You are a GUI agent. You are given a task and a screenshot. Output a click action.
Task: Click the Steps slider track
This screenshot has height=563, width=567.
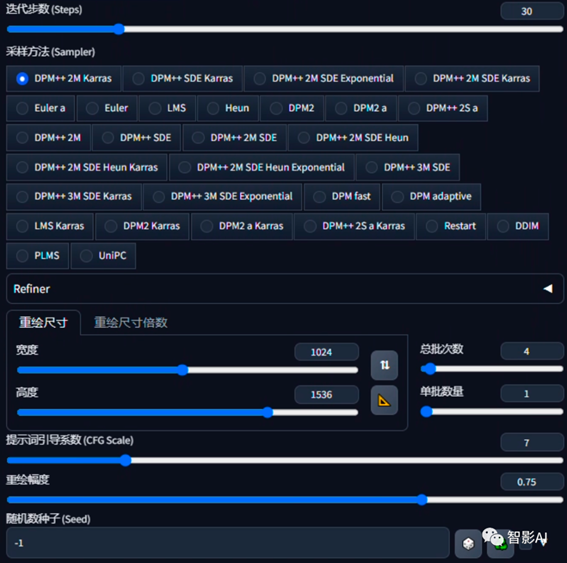[x=285, y=29]
